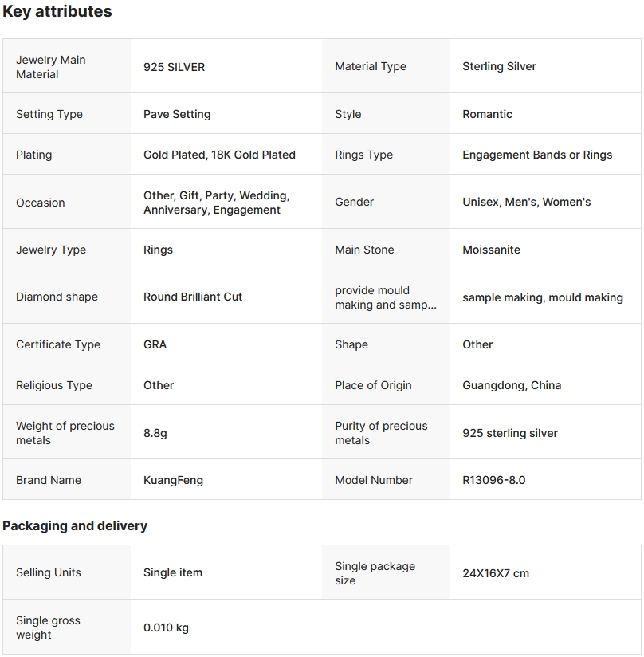Click the GRA certificate type value

tap(155, 344)
